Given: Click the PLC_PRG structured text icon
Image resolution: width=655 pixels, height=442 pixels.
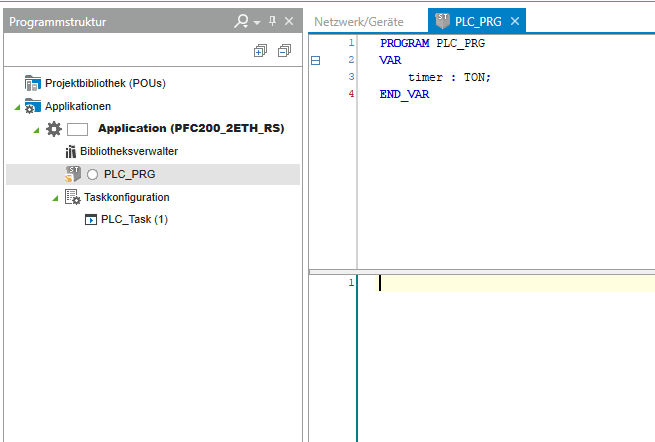Looking at the screenshot, I should 73,174.
